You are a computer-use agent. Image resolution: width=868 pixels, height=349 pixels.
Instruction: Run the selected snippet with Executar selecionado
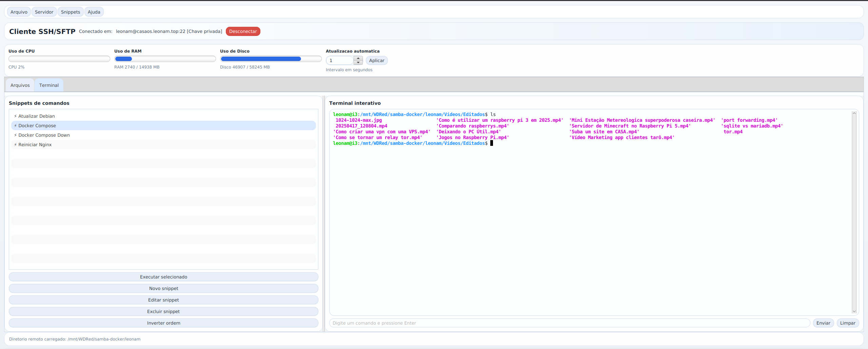click(163, 277)
